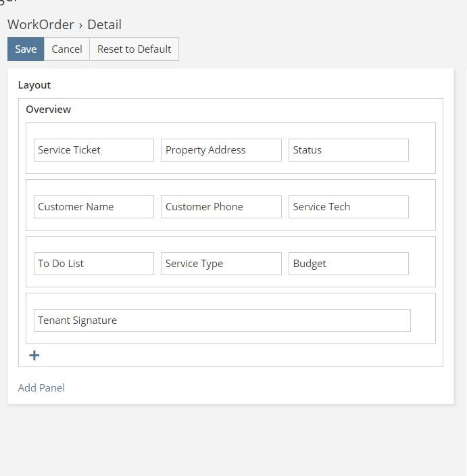Select the Status field cell
This screenshot has height=476, width=467.
coord(348,150)
